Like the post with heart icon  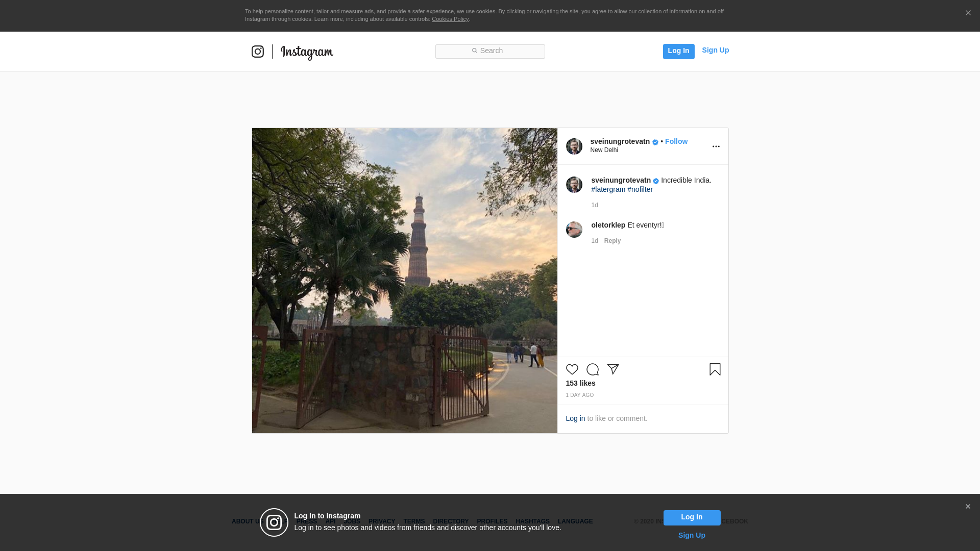coord(572,369)
